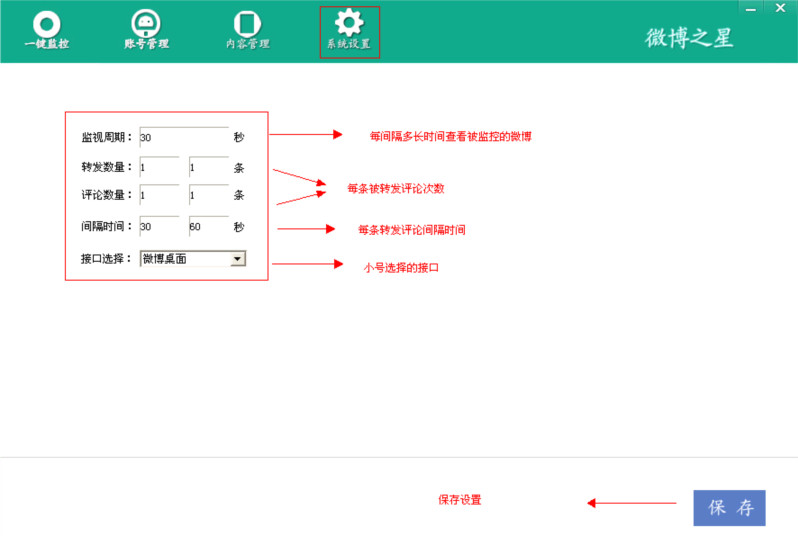Select the 系统设置 gear icon

tap(349, 31)
